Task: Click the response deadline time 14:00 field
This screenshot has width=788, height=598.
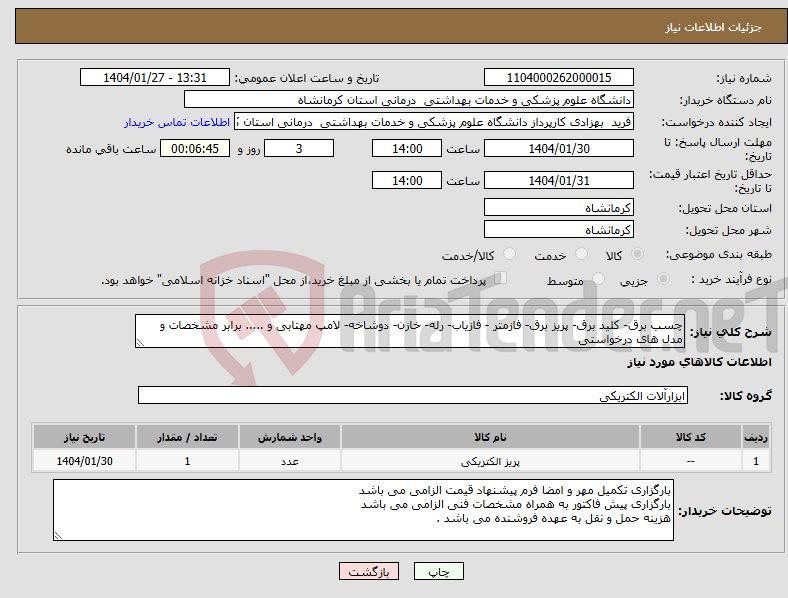Action: pos(407,148)
